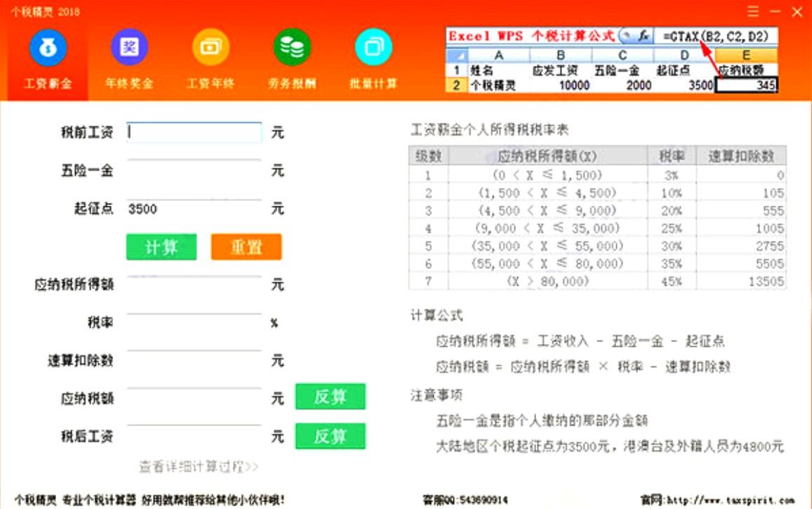Viewport: 812px width, 509px height.
Task: Click column header E in spreadsheet image
Action: tap(746, 55)
